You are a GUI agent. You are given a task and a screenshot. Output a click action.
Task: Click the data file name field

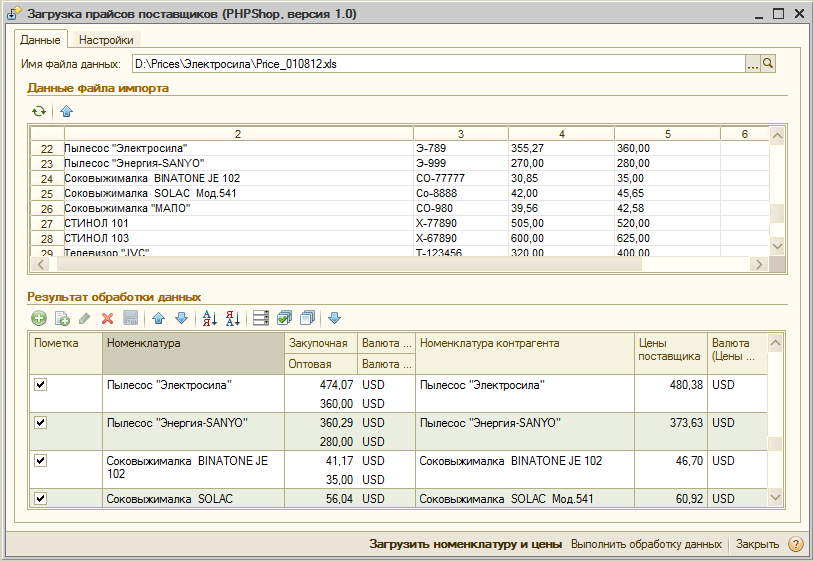pos(439,64)
